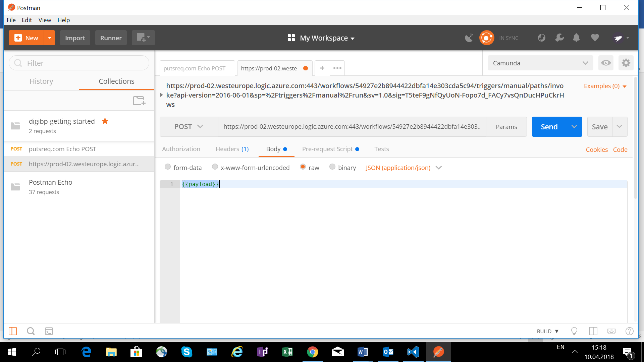644x362 pixels.
Task: Open the find search icon in status bar
Action: tap(31, 331)
